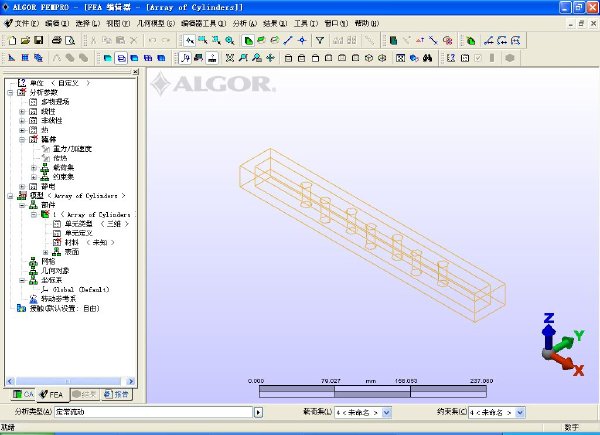Image resolution: width=600 pixels, height=435 pixels.
Task: Click the funnel filter icon
Action: point(320,40)
